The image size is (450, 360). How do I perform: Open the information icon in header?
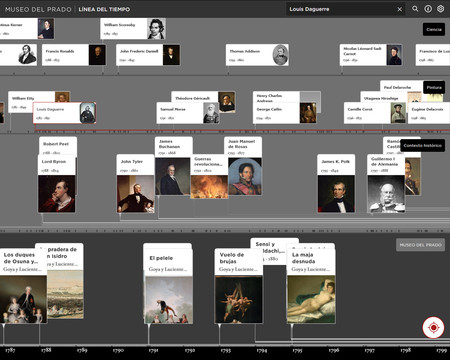(x=428, y=9)
